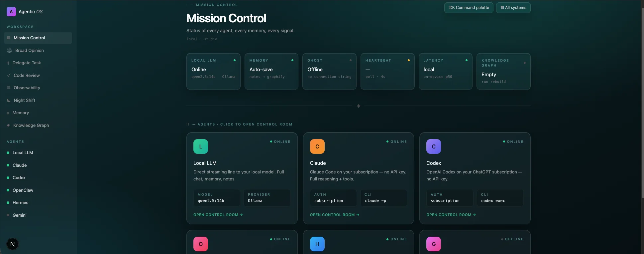
Task: Click the Mission Control sidebar icon
Action: [x=9, y=38]
